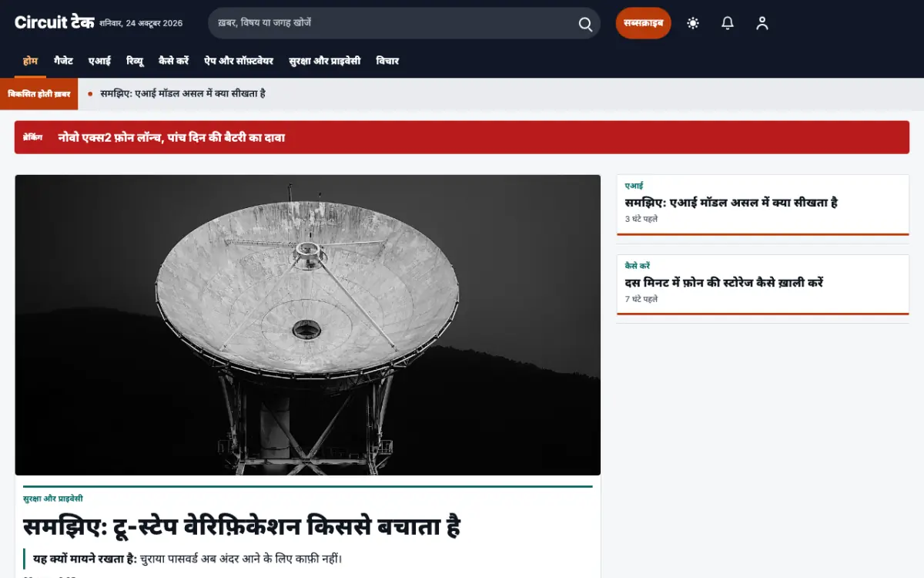Image resolution: width=924 pixels, height=578 pixels.
Task: Open the story फ़ोन की स्टोरेज कैसे ख़ाली करें
Action: pyautogui.click(x=724, y=283)
